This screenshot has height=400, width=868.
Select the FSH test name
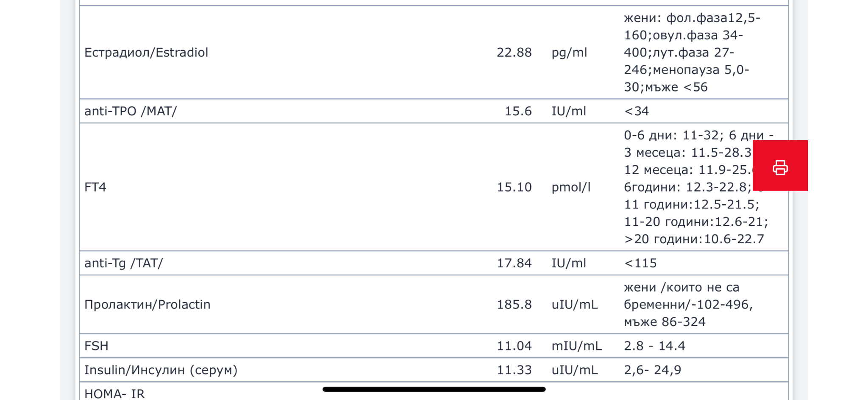(96, 346)
